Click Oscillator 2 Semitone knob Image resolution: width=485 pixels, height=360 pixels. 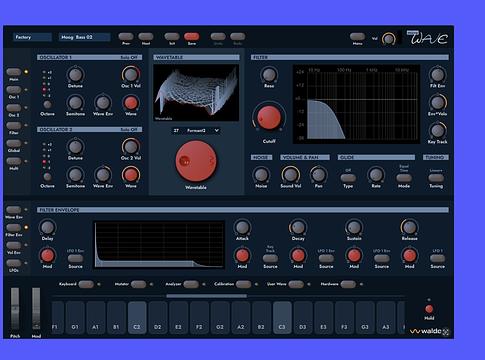75,175
